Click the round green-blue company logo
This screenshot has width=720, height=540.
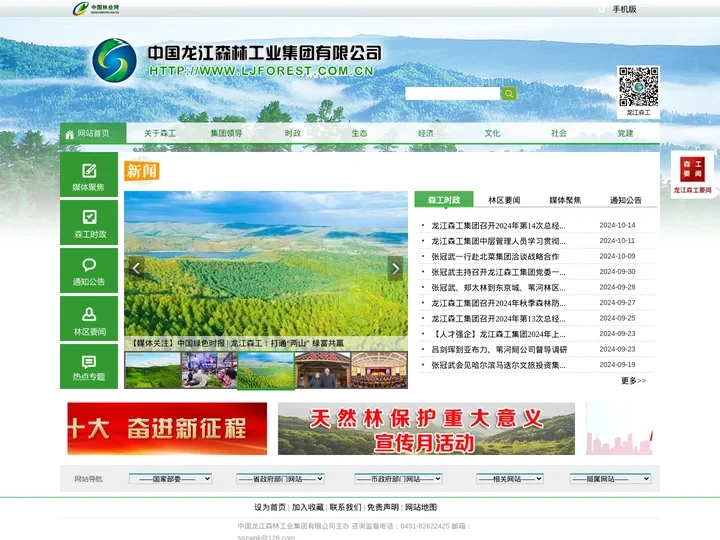click(x=114, y=60)
